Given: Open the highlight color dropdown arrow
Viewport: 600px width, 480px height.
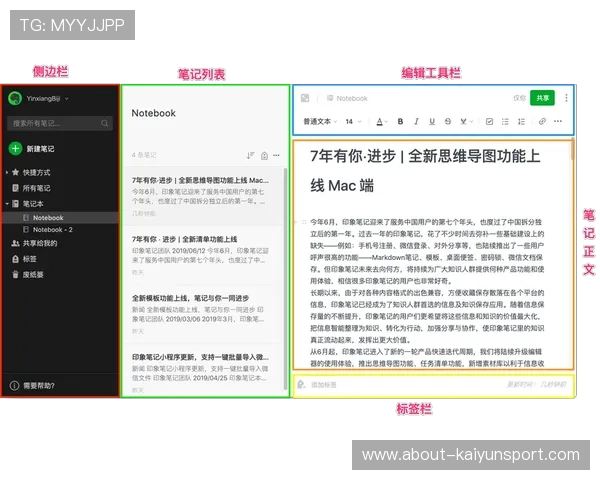Looking at the screenshot, I should point(471,122).
